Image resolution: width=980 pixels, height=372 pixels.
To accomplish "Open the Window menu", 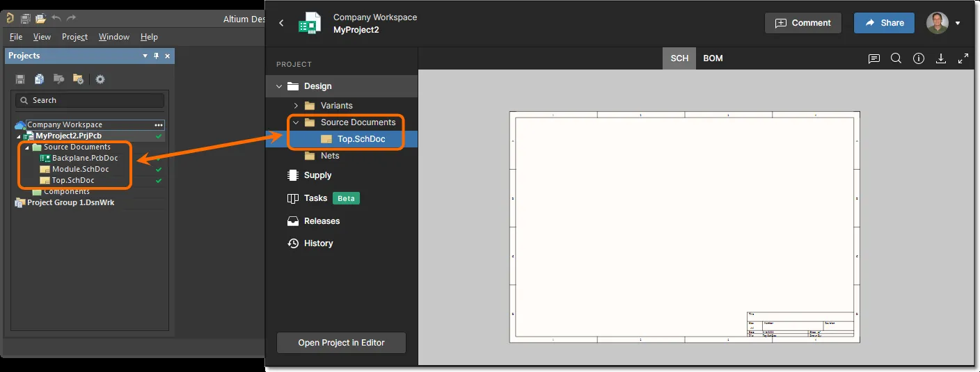I will click(114, 37).
